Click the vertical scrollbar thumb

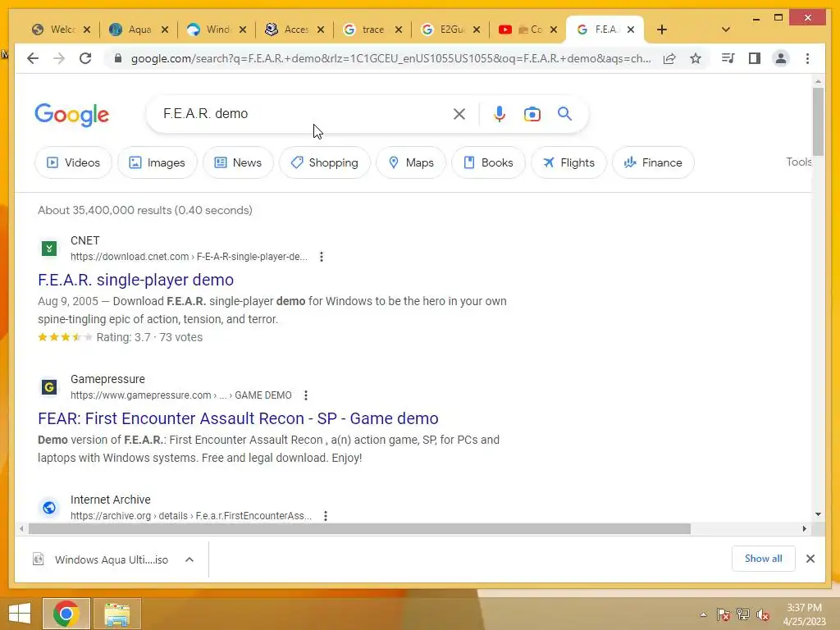pos(818,121)
